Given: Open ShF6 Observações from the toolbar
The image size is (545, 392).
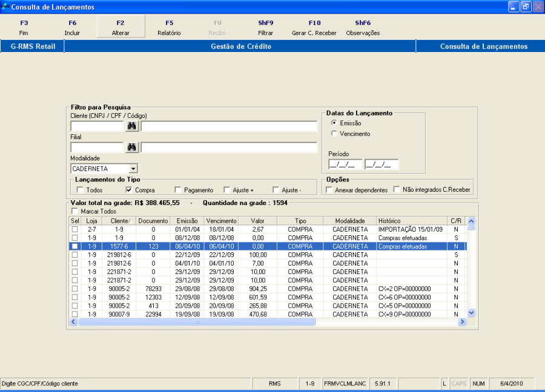Looking at the screenshot, I should [x=363, y=27].
